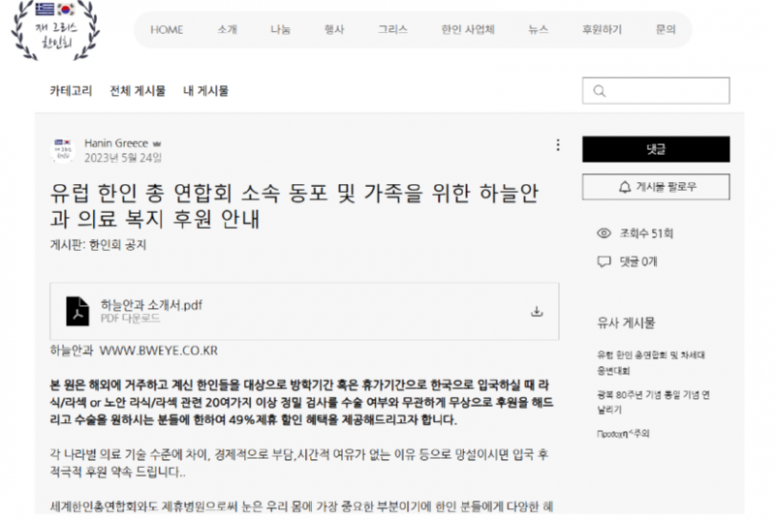The height and width of the screenshot is (521, 775).
Task: Switch to the 전체 게시물 tab
Action: [137, 91]
